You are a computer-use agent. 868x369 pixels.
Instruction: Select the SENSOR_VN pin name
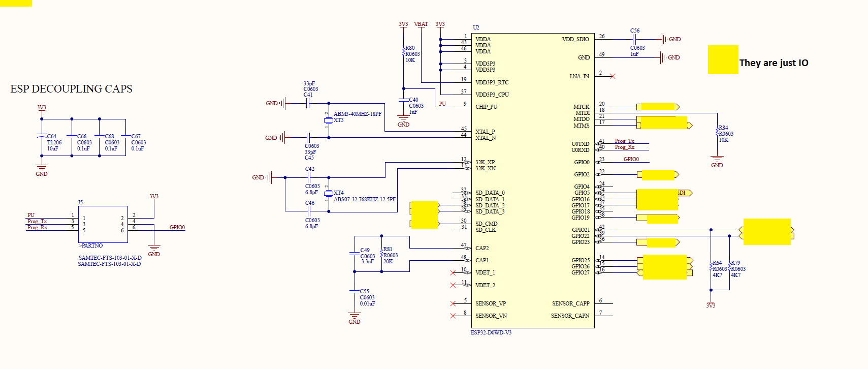491,316
